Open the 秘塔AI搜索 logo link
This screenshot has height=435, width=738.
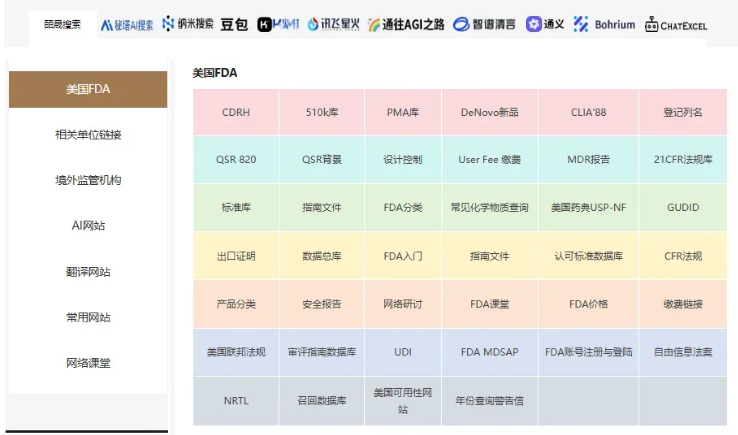click(x=127, y=25)
